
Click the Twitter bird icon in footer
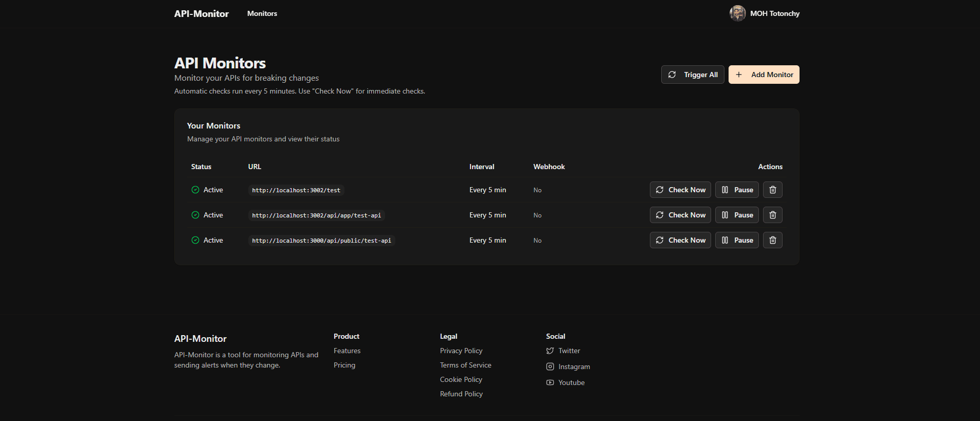550,351
